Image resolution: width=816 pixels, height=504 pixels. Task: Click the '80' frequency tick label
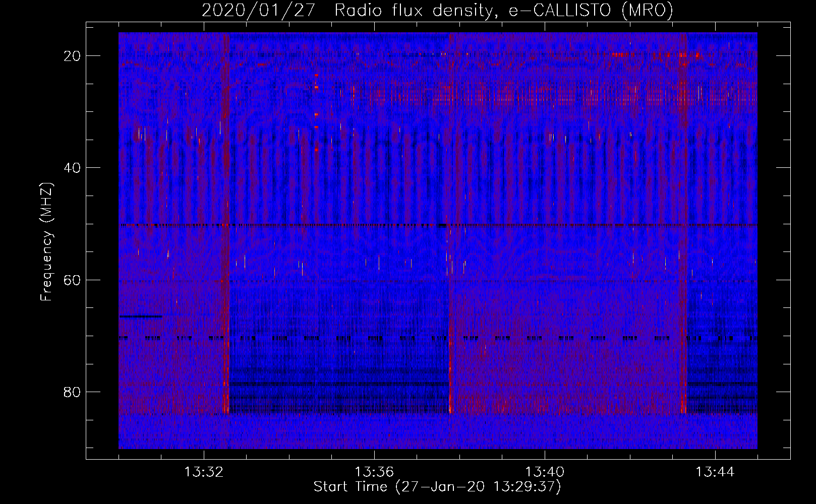pyautogui.click(x=73, y=392)
